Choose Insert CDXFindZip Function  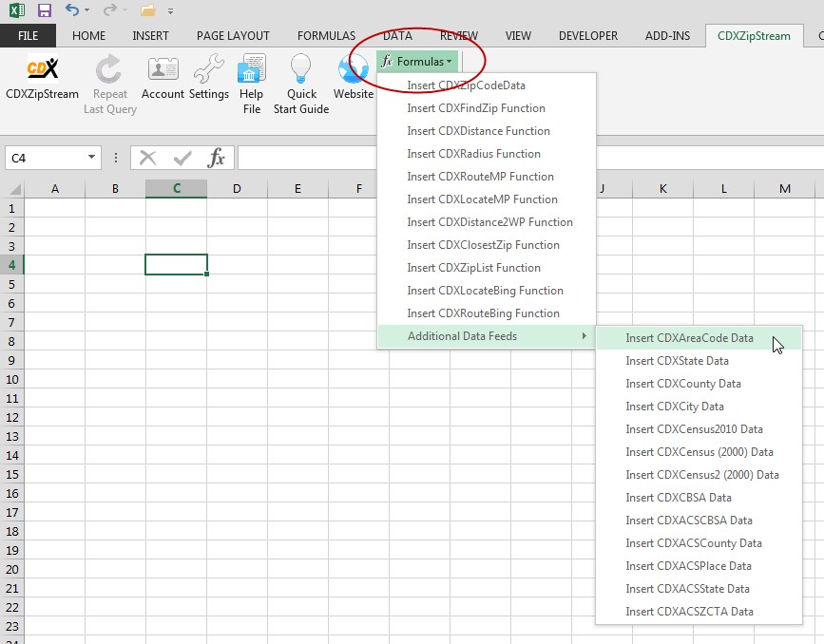coord(487,108)
